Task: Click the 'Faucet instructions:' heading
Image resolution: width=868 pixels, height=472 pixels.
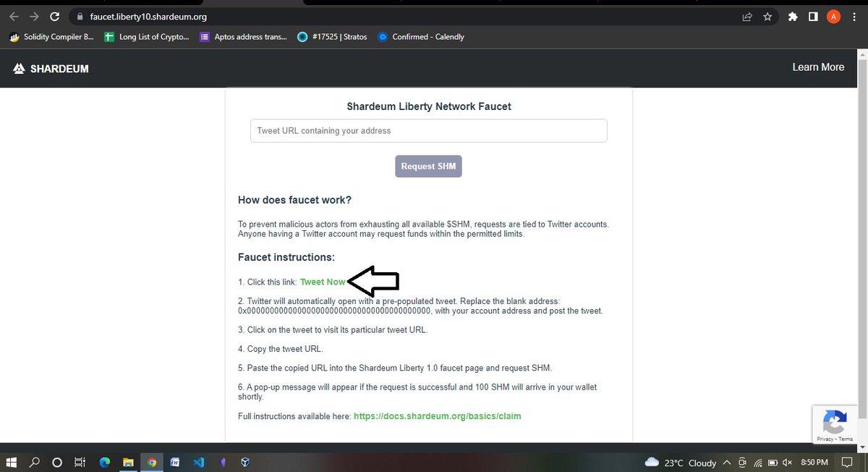Action: point(286,257)
